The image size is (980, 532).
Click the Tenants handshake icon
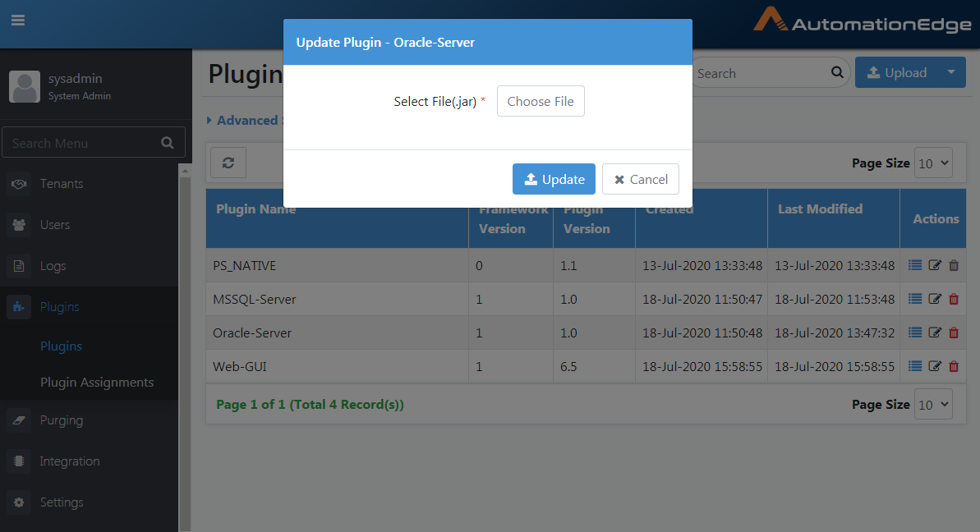point(19,184)
